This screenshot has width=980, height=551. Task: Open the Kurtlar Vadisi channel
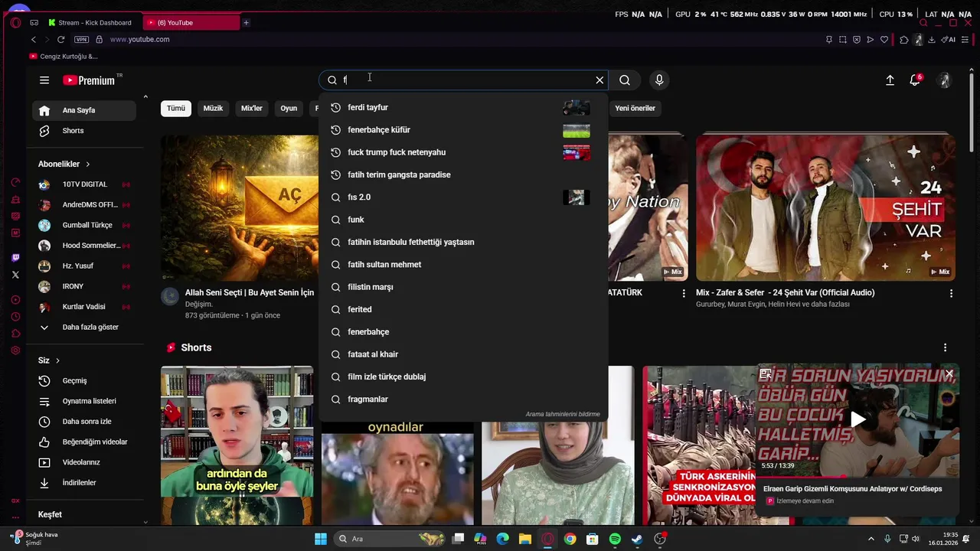(84, 307)
